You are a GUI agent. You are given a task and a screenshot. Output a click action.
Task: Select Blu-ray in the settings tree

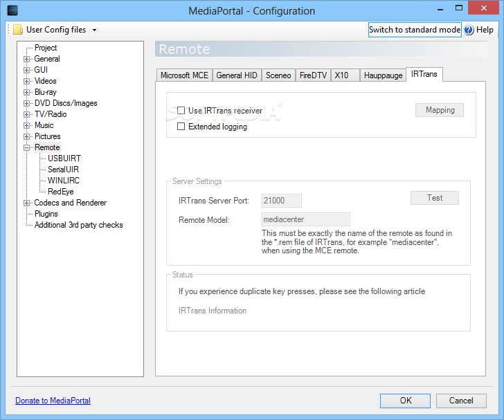tap(46, 92)
